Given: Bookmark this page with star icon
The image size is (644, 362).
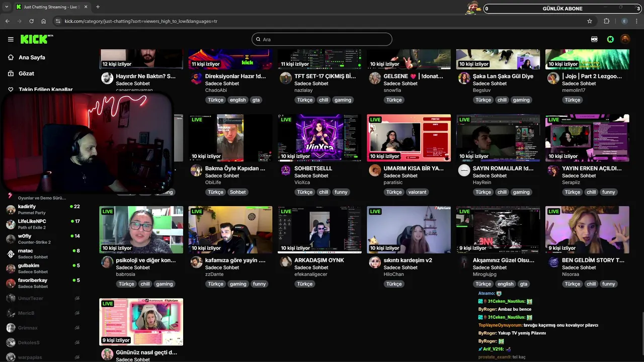Looking at the screenshot, I should tap(590, 21).
